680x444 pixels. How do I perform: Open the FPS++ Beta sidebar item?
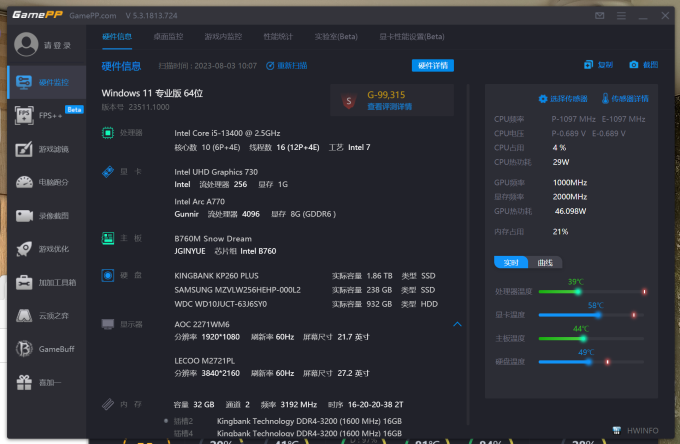(x=47, y=115)
